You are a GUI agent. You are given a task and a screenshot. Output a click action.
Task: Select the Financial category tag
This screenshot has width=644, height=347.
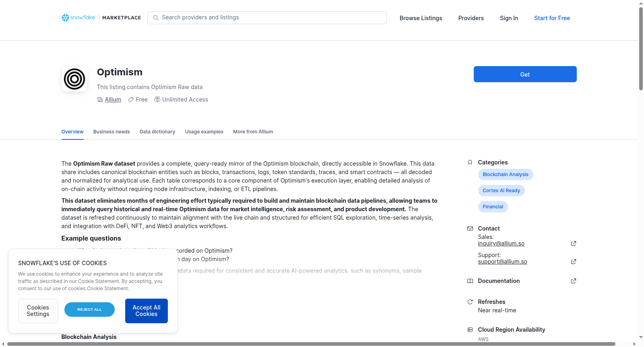click(x=493, y=207)
